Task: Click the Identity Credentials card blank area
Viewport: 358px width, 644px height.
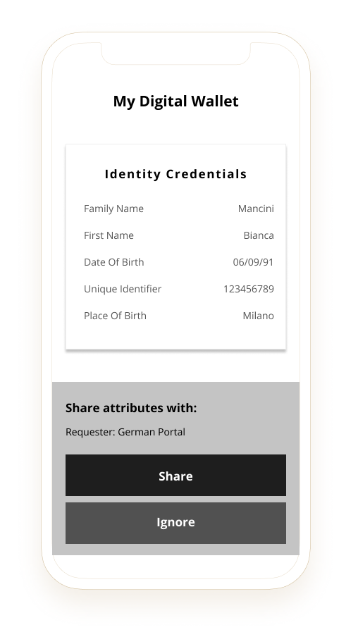Action: pos(175,335)
